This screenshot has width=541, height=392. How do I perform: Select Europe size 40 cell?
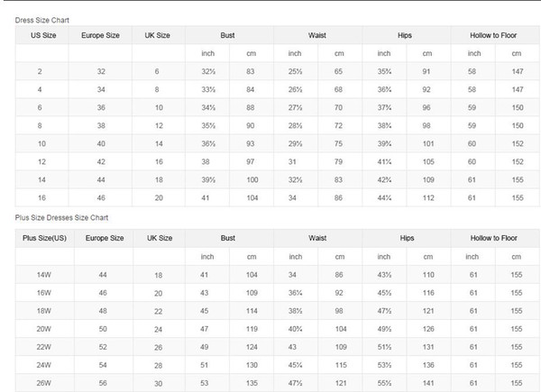tap(101, 144)
